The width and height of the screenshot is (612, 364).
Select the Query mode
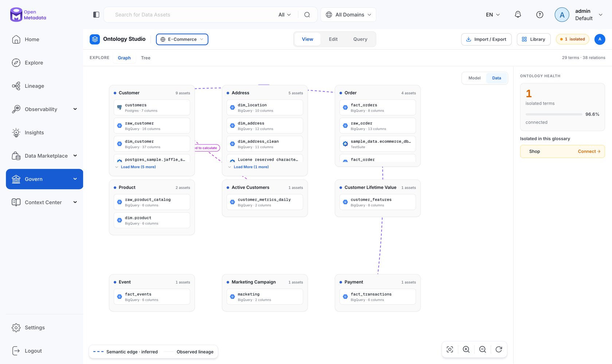click(360, 39)
